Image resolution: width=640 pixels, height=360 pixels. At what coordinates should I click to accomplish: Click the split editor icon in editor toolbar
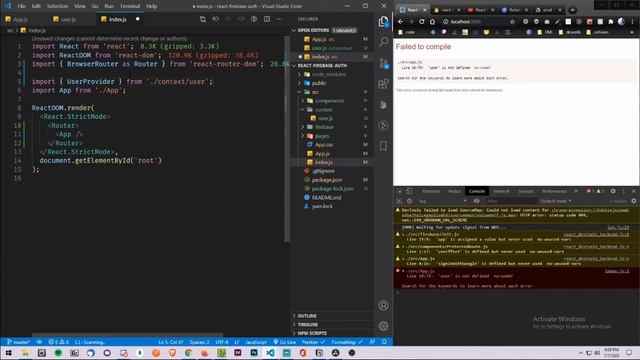coord(267,19)
